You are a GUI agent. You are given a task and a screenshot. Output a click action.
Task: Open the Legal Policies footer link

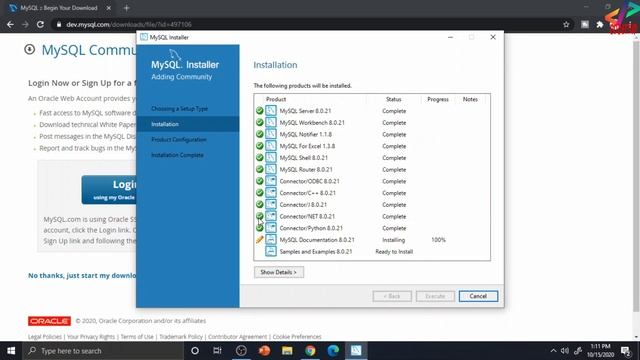point(45,337)
